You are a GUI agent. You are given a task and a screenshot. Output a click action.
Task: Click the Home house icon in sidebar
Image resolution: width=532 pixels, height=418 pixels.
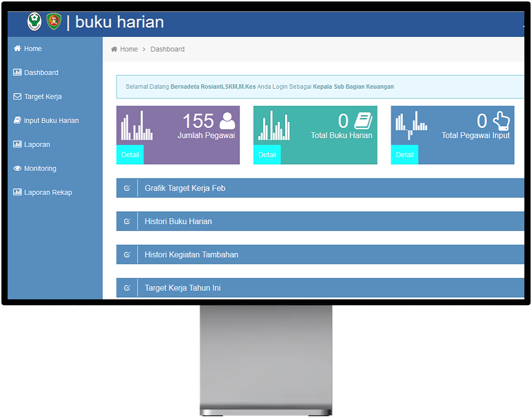point(17,48)
